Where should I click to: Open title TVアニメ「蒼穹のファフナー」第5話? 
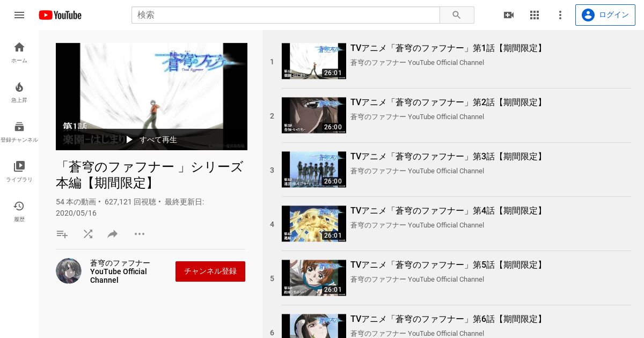coord(448,265)
